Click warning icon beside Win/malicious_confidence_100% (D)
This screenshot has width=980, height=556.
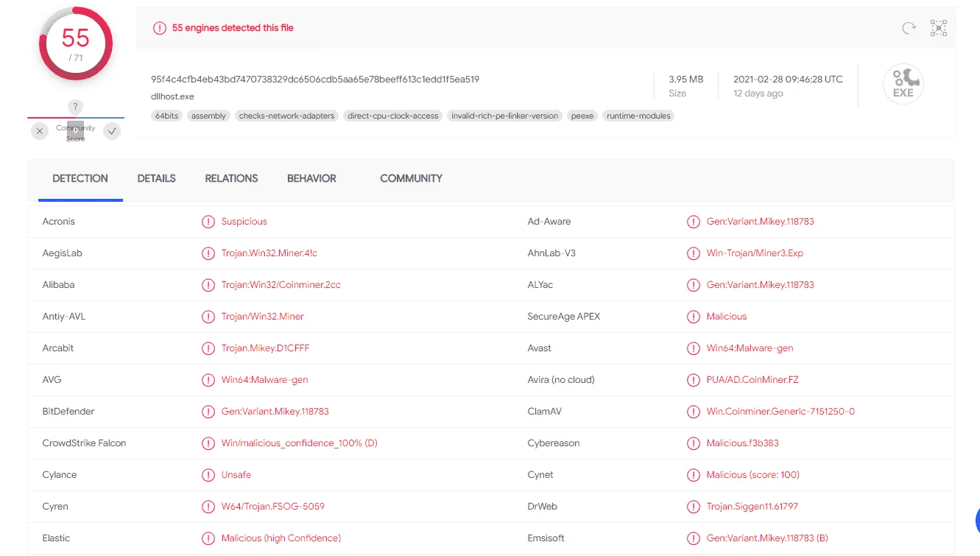(208, 443)
